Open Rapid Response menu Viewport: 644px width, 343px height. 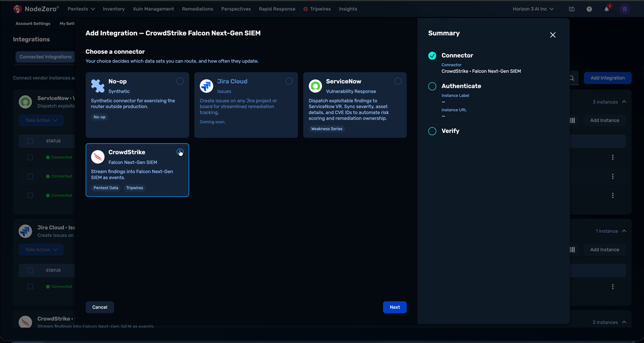point(277,9)
